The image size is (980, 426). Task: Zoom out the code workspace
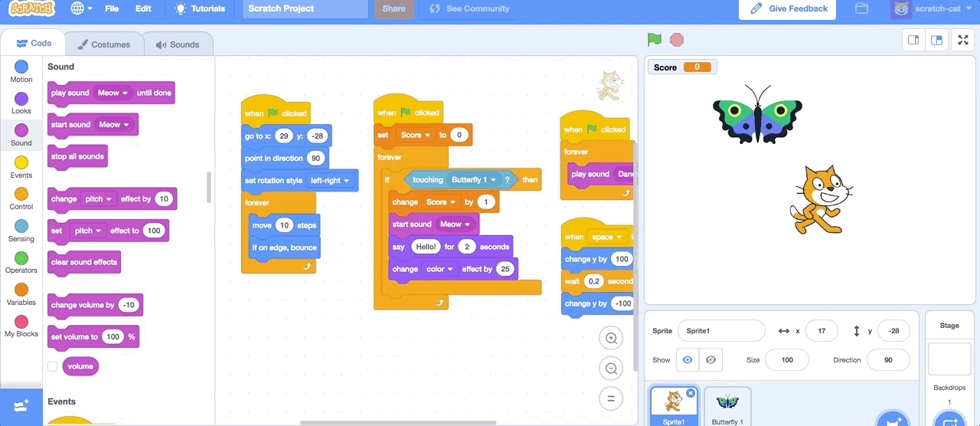pos(611,369)
